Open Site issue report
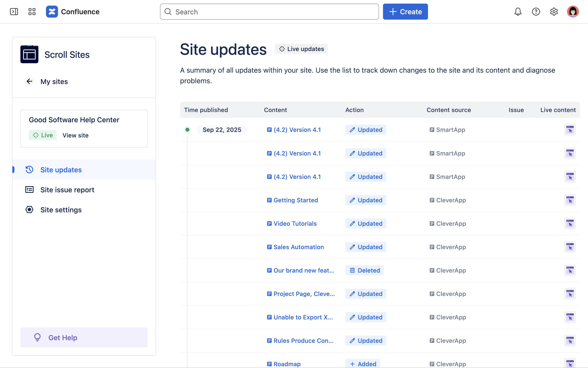The image size is (588, 368). coord(67,190)
